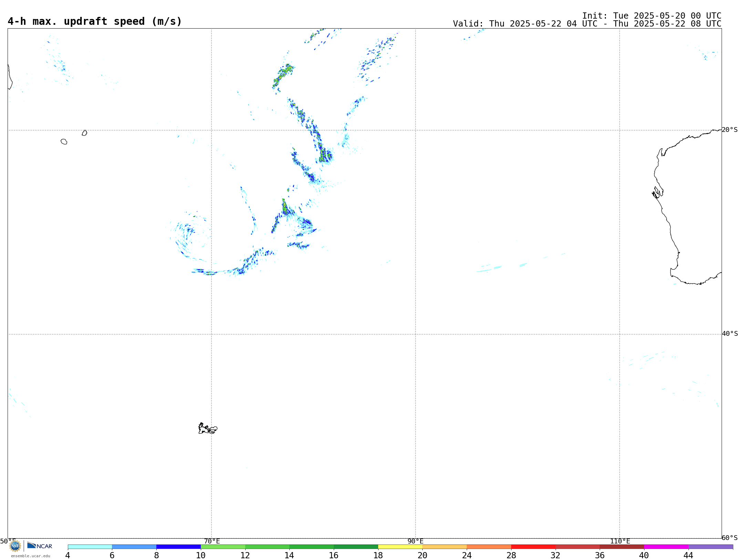Click the '4-h max. updraft speed (m/s)' title
744x560 pixels.
95,22
